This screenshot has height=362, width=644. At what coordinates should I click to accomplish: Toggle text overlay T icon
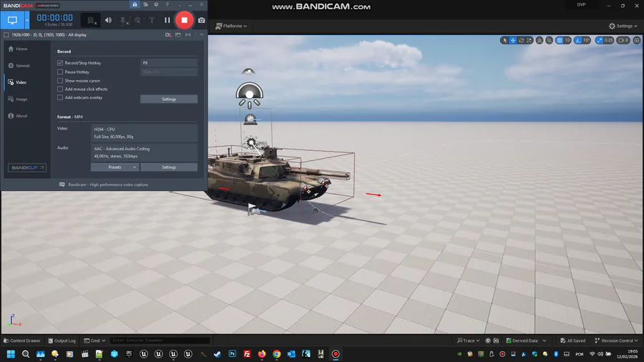[x=152, y=20]
